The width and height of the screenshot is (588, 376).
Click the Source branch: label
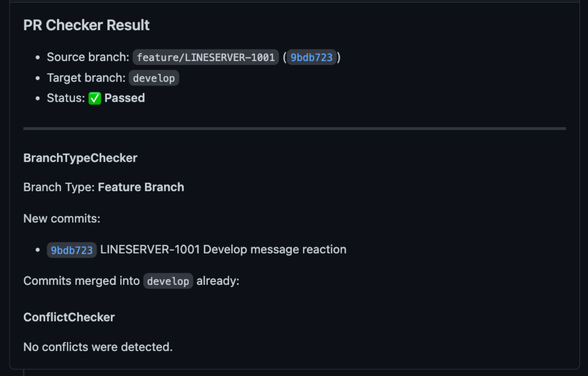click(88, 57)
